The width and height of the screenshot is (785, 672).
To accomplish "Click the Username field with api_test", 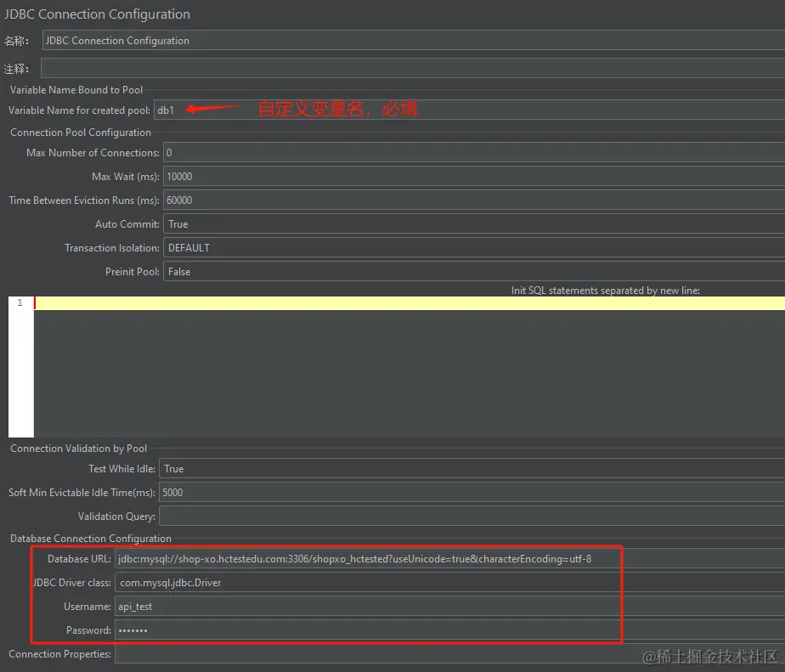I will coord(449,606).
